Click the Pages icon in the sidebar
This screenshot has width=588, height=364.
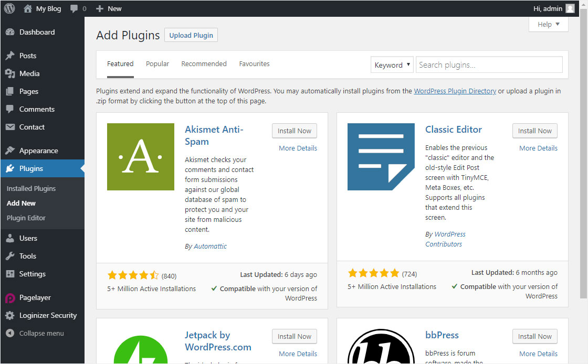[x=10, y=91]
